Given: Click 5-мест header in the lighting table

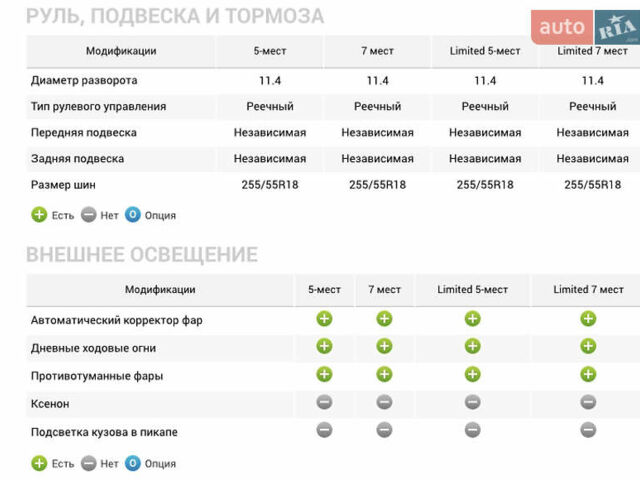Looking at the screenshot, I should (x=324, y=289).
